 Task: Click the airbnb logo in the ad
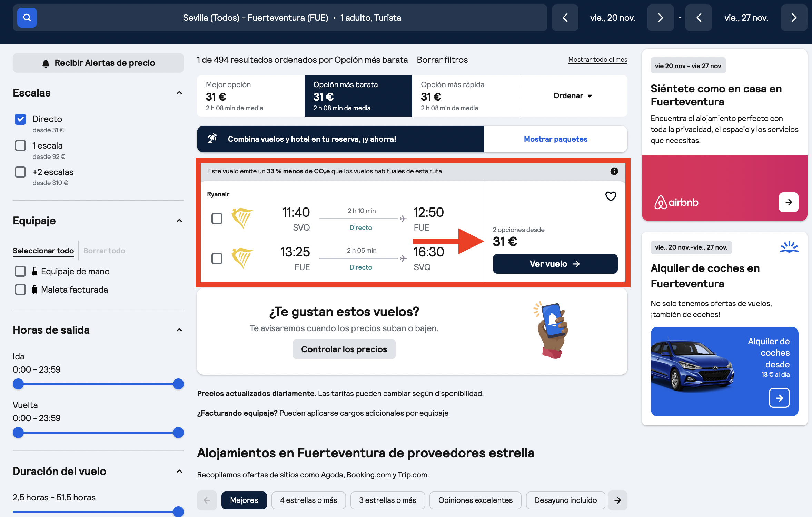(676, 202)
